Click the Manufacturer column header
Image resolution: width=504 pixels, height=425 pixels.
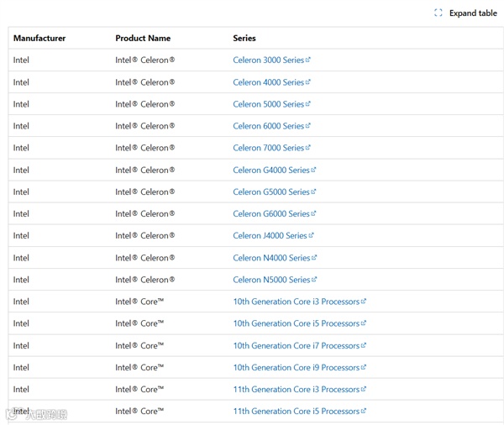39,39
